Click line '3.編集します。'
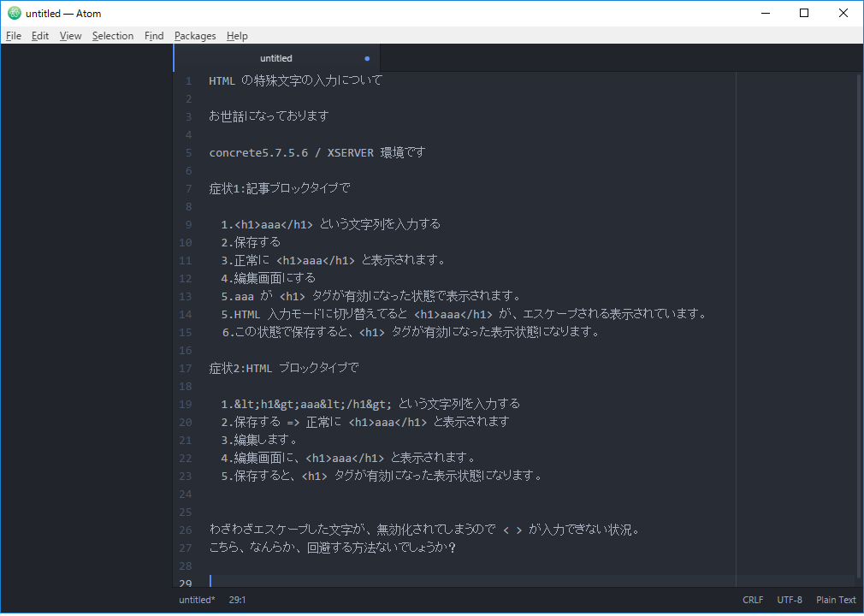 [259, 441]
